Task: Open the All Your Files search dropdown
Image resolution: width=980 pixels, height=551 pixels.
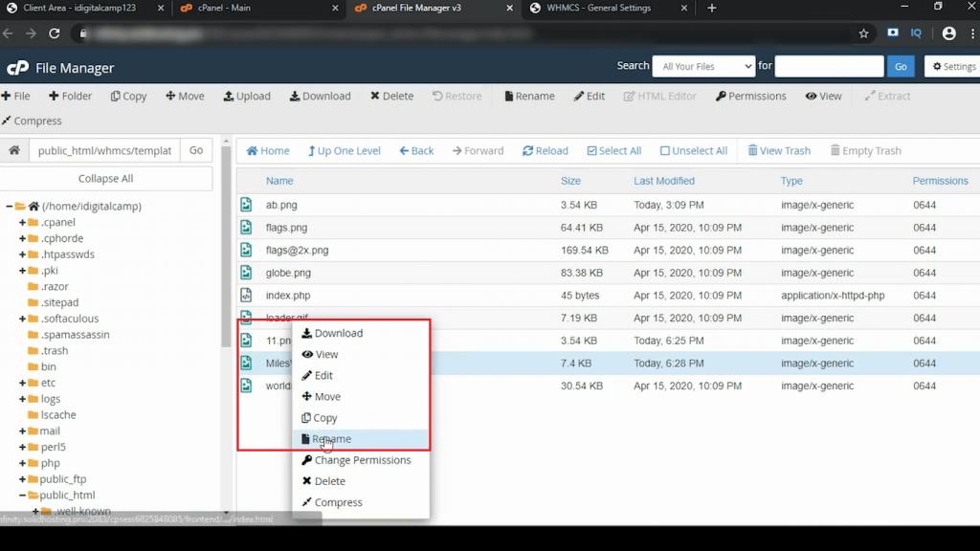Action: coord(703,66)
